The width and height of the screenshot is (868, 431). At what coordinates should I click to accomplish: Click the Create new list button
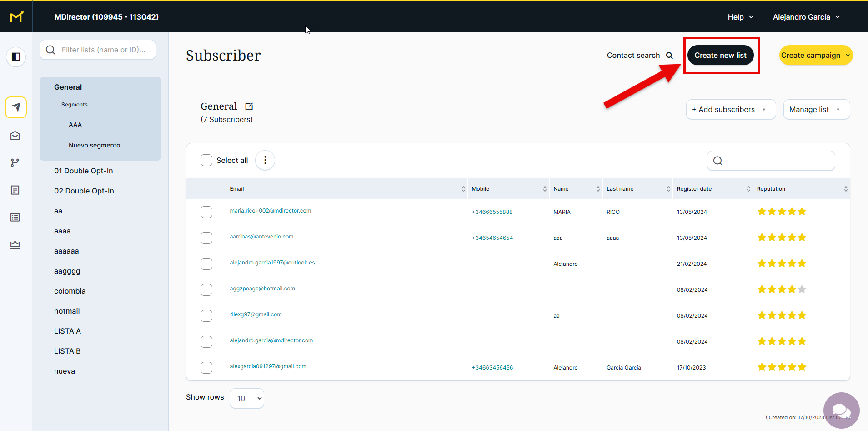(720, 56)
